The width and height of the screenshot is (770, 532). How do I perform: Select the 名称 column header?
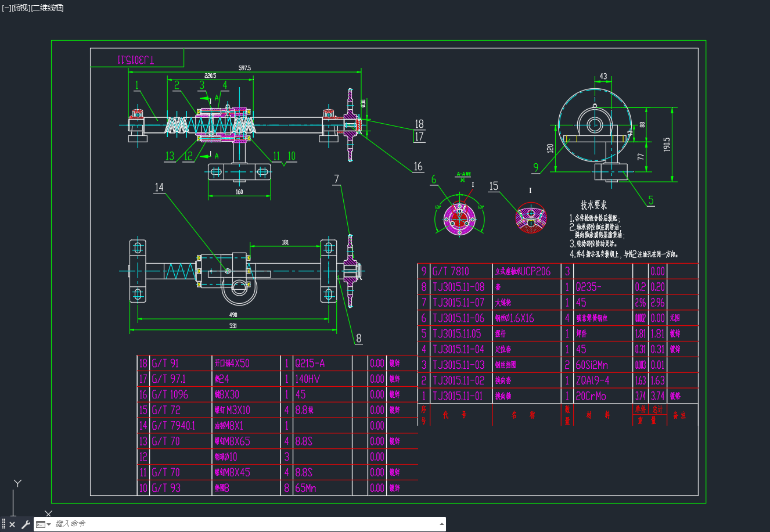(x=523, y=415)
